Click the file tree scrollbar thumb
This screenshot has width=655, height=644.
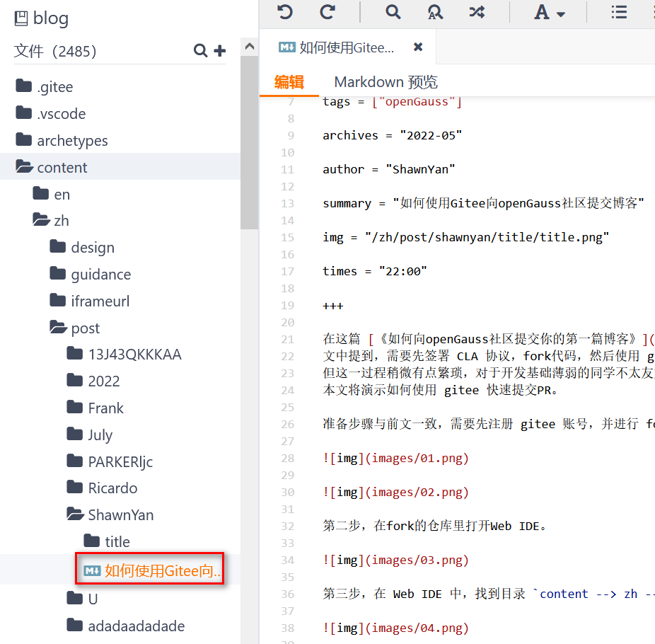(250, 142)
